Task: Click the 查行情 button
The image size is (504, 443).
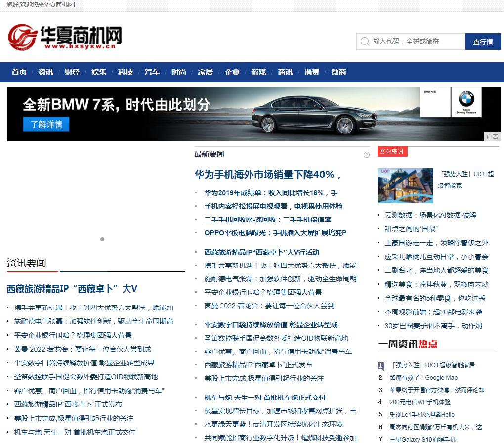Action: [x=483, y=42]
